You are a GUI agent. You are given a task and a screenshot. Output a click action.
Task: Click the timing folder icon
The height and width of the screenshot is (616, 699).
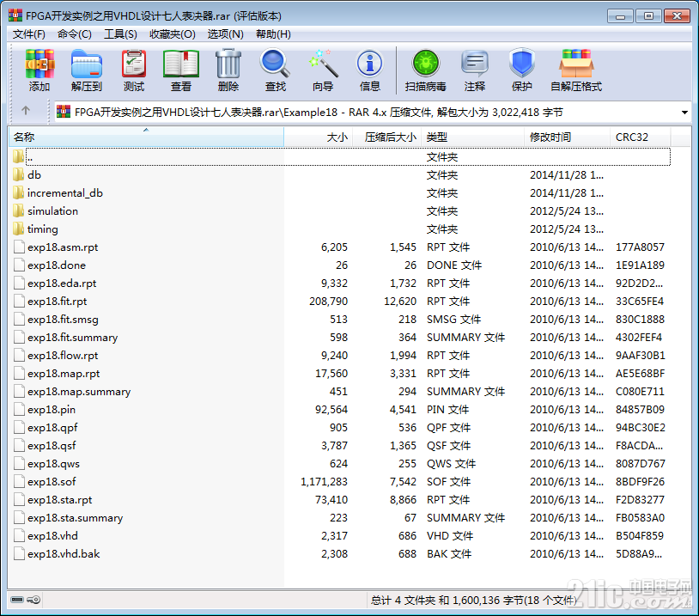click(x=18, y=229)
